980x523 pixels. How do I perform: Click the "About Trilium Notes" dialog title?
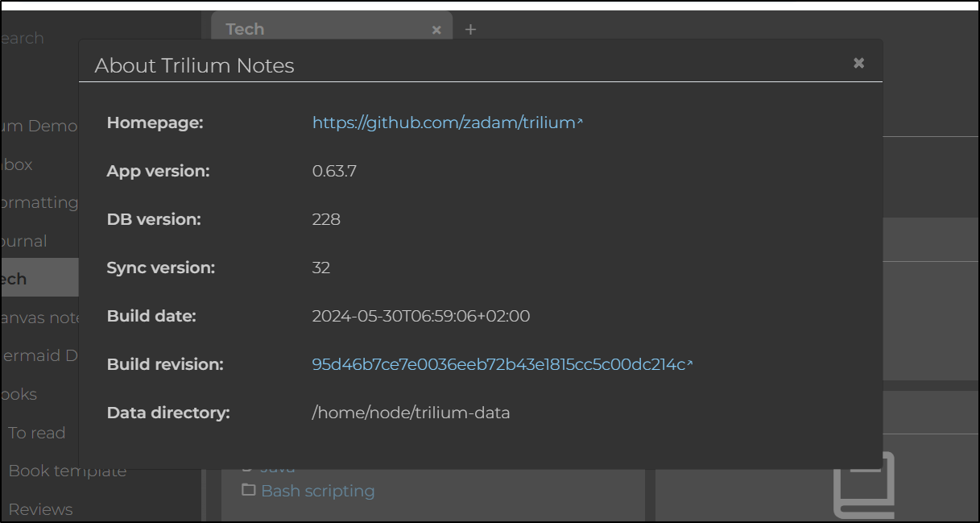(195, 65)
